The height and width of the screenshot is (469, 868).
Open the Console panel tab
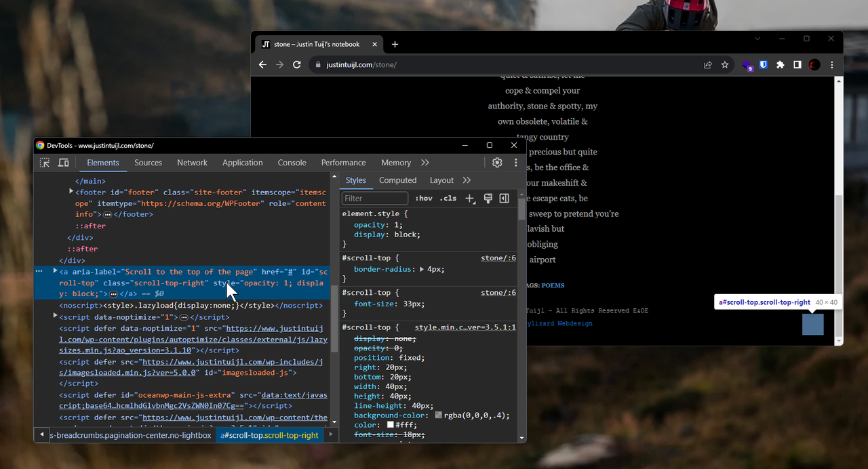click(292, 163)
